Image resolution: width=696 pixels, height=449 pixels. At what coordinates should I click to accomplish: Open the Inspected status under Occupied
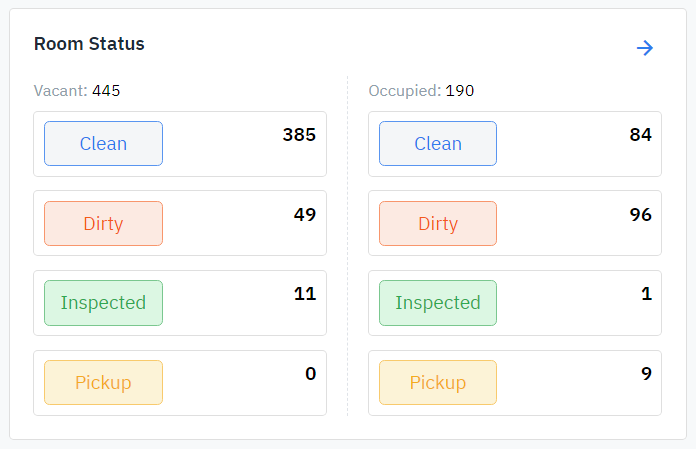(x=437, y=302)
